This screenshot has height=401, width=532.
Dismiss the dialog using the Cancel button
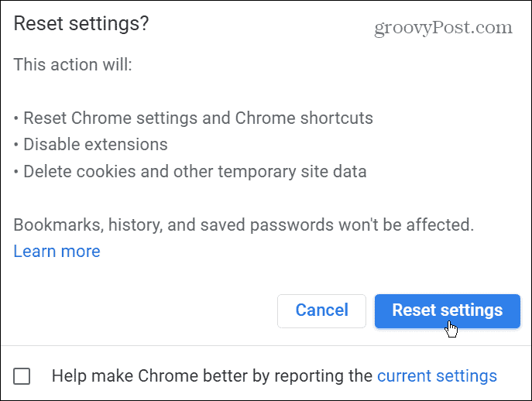(x=321, y=310)
